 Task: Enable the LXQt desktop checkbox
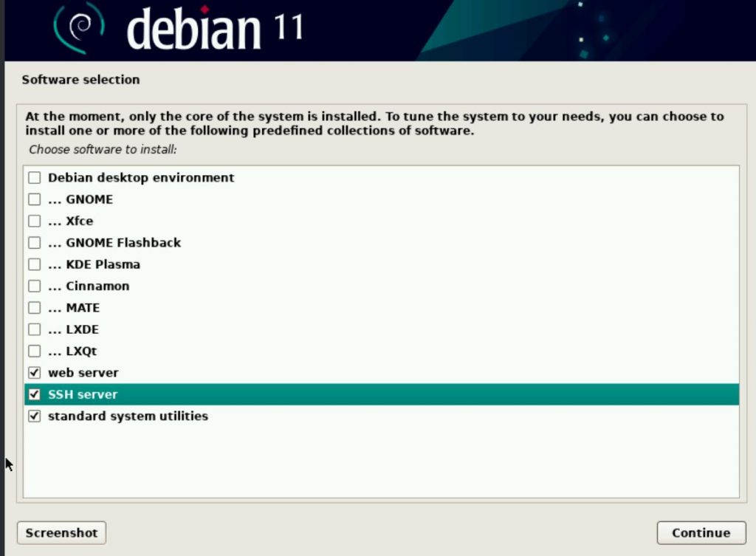pos(33,351)
